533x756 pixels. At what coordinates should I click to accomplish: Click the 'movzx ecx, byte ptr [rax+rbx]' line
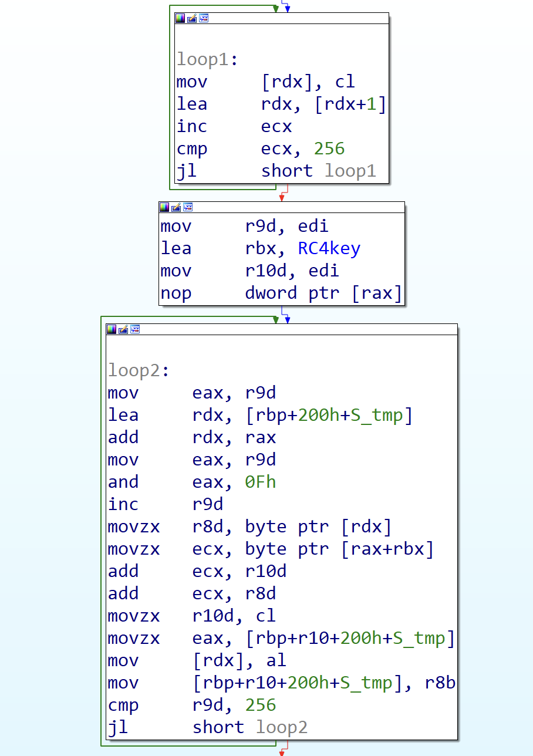point(271,549)
